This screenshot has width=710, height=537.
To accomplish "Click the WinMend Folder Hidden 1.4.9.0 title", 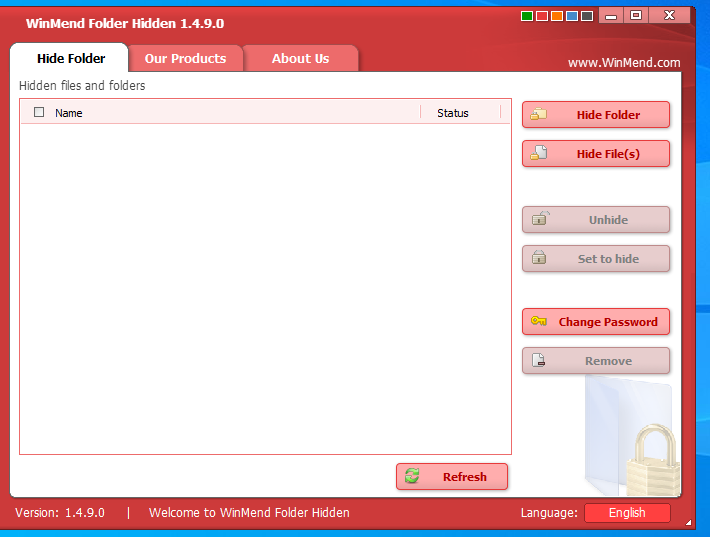I will click(125, 23).
